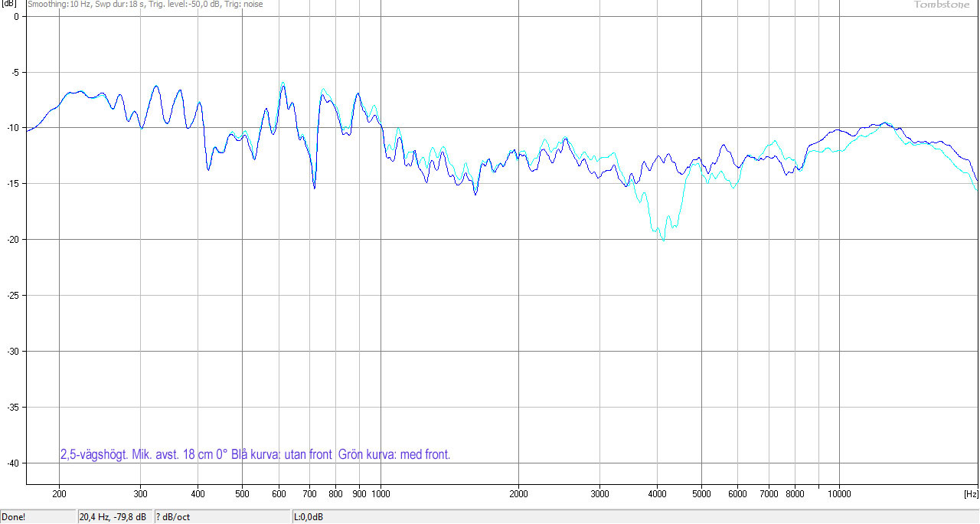Click the -40 dB level axis label

pyautogui.click(x=13, y=463)
